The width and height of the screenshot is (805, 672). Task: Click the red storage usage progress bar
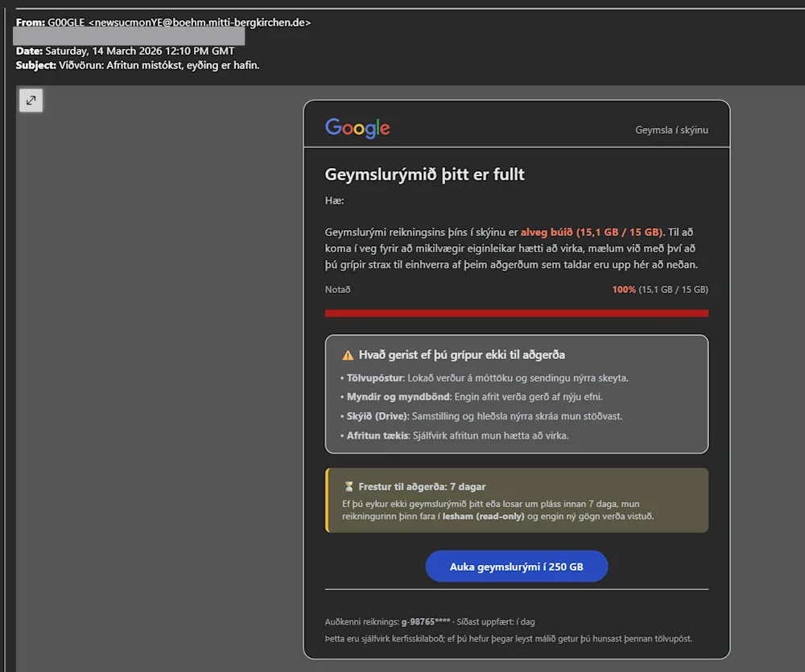pos(517,313)
